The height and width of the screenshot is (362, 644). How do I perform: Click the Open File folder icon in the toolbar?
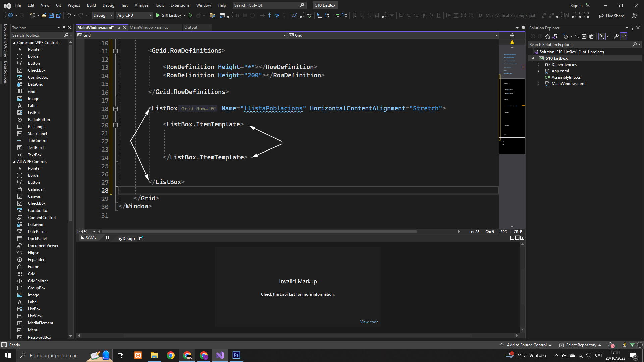click(44, 15)
